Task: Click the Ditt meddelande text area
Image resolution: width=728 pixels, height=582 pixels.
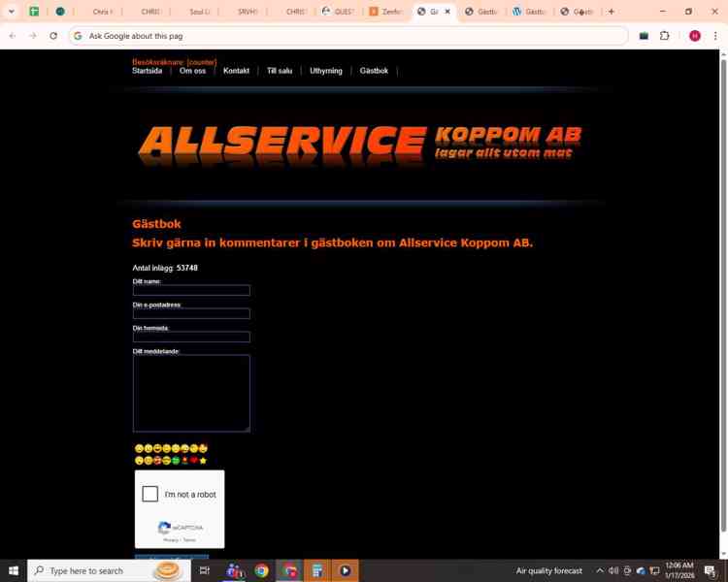Action: pos(191,393)
